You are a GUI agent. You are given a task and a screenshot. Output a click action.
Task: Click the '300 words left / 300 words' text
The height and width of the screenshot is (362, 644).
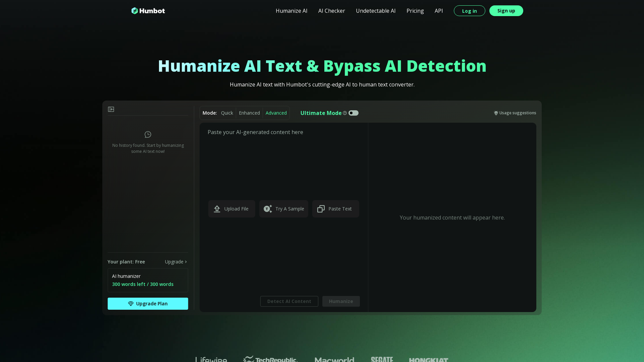(143, 284)
